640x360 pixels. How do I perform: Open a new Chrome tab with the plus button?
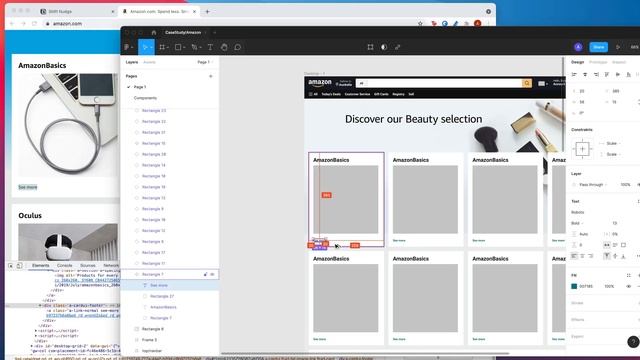207,11
